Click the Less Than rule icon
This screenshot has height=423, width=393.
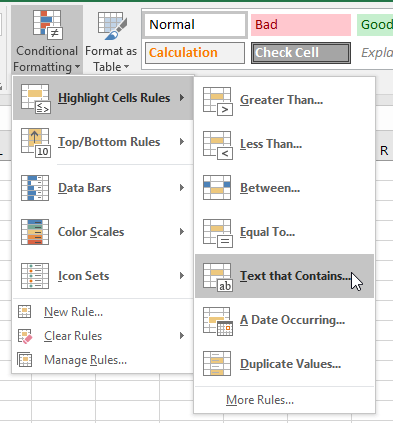[x=218, y=145]
